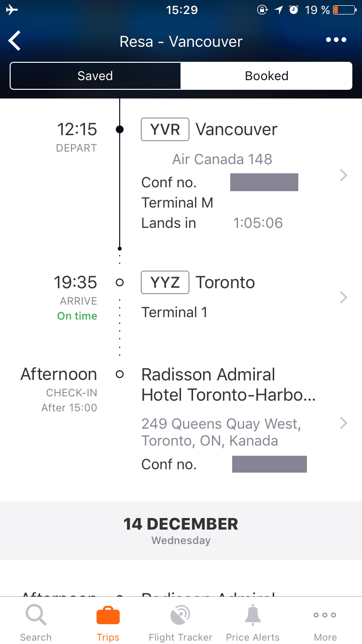Screen dimensions: 362x644
Task: Tap the Resa - Vancouver trip title
Action: click(181, 42)
